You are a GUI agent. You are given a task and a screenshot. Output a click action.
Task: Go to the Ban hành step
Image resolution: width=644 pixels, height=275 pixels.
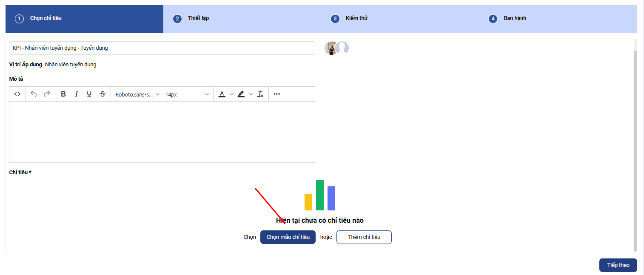(515, 18)
